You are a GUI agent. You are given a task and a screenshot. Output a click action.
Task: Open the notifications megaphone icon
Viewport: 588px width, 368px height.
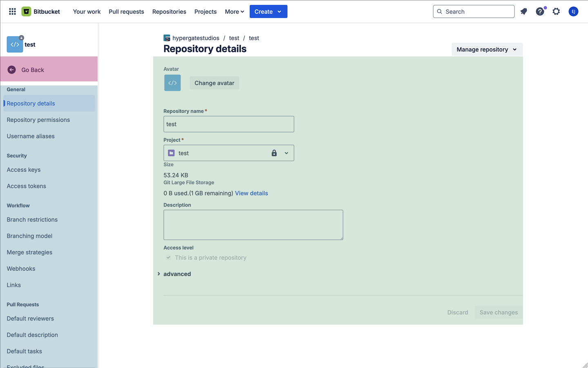523,11
